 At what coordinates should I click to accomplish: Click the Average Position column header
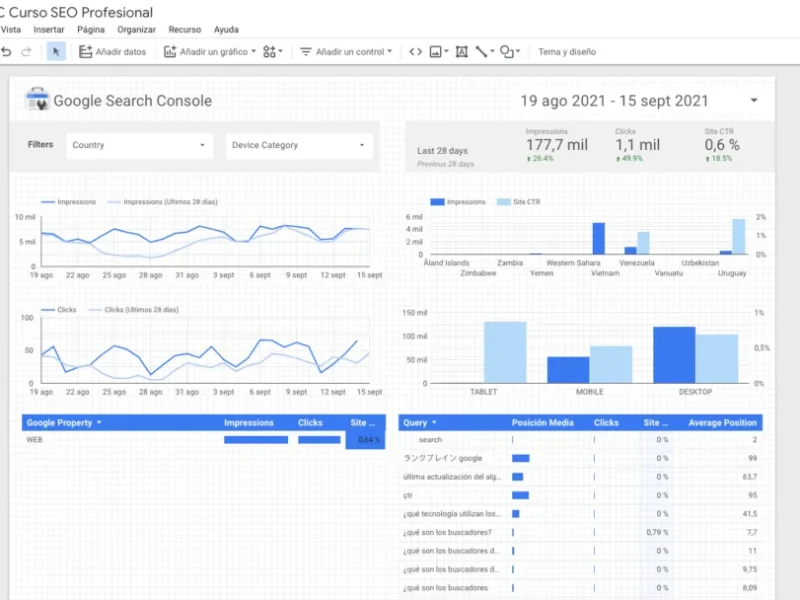tap(722, 422)
